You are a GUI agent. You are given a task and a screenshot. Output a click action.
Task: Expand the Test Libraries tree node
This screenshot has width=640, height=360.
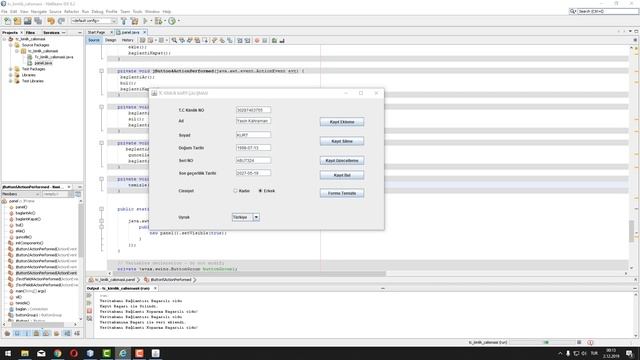pyautogui.click(x=11, y=81)
